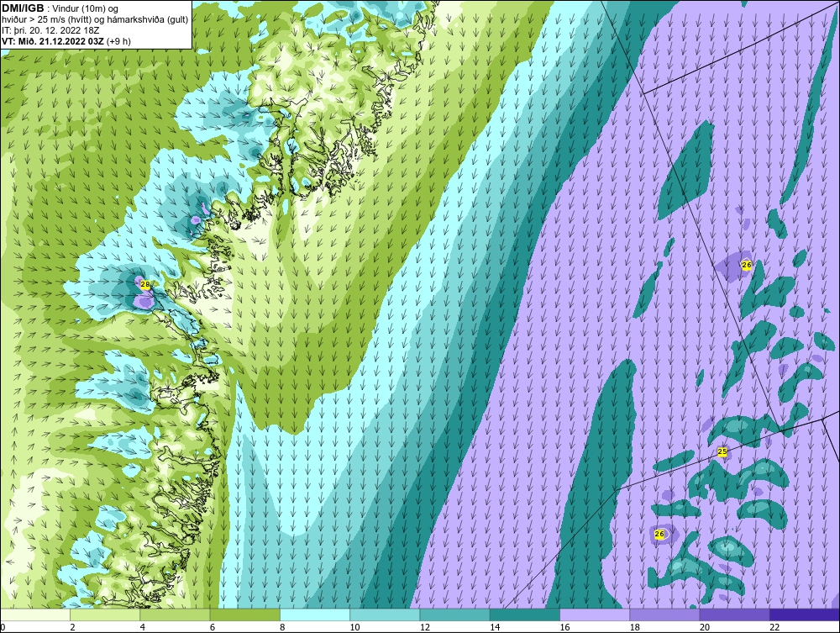Click the 'IT: þri. 20. 12. 2022 18Z' line
The image size is (840, 633).
pos(50,30)
